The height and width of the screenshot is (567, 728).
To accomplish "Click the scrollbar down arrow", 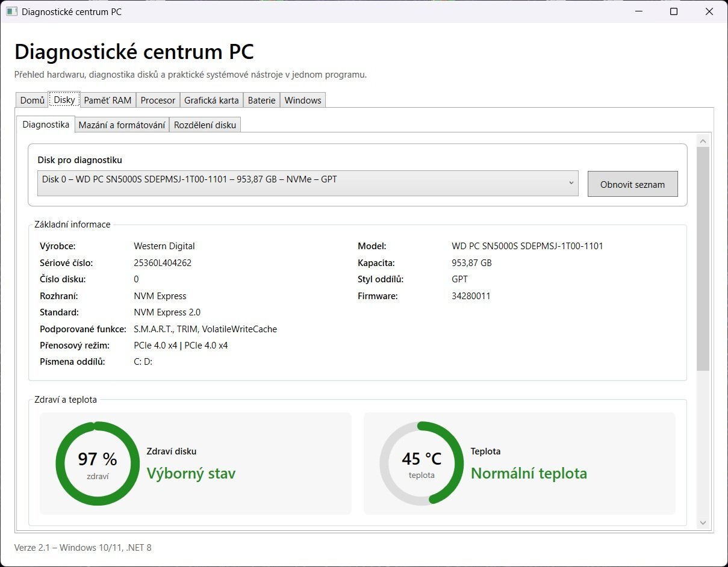I will point(703,522).
